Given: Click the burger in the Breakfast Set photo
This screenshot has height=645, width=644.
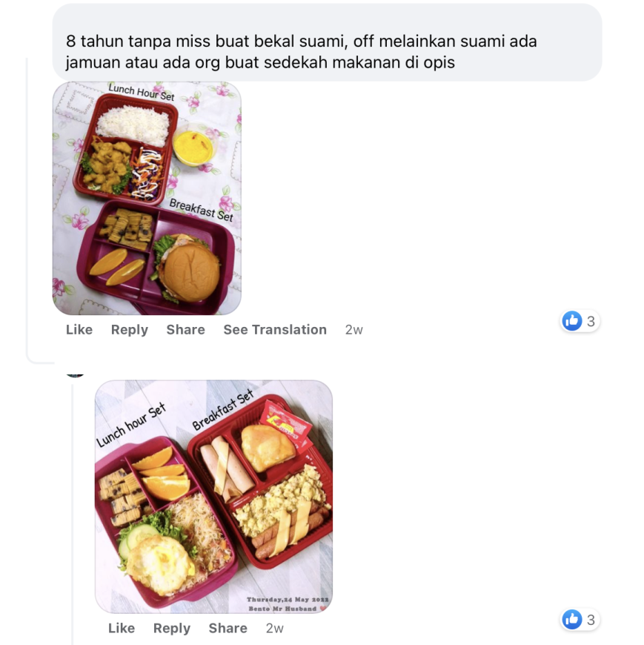Looking at the screenshot, I should pos(189,271).
